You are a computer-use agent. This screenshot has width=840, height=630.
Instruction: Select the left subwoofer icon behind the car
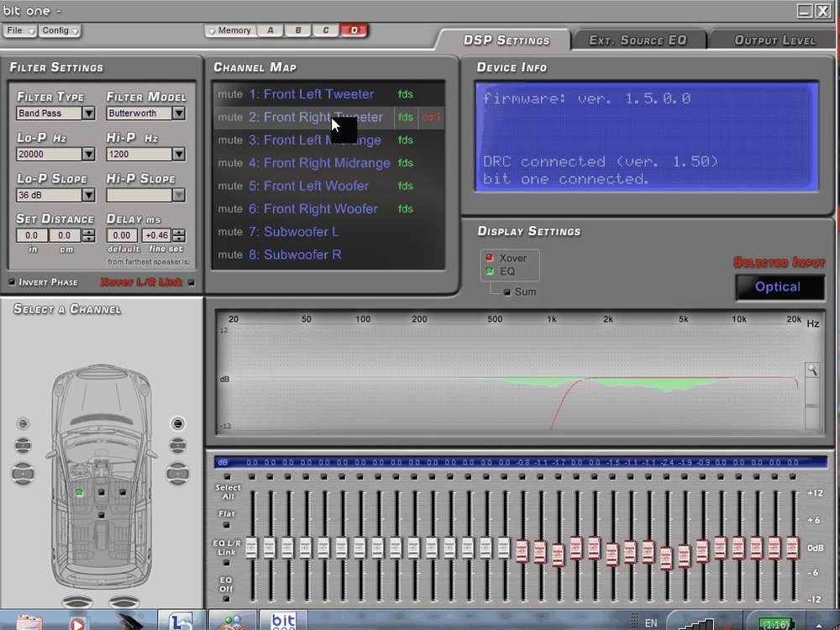click(77, 601)
